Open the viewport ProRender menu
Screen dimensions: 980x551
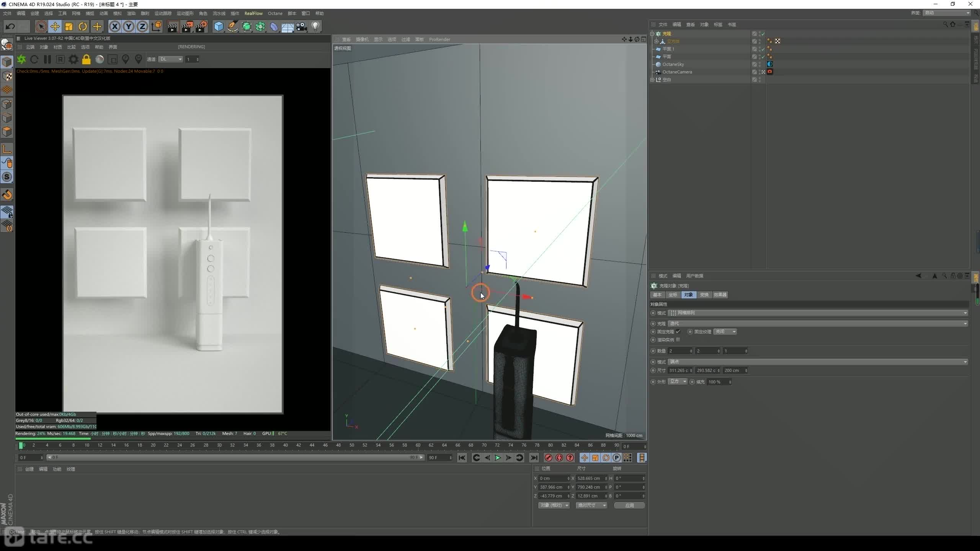439,39
